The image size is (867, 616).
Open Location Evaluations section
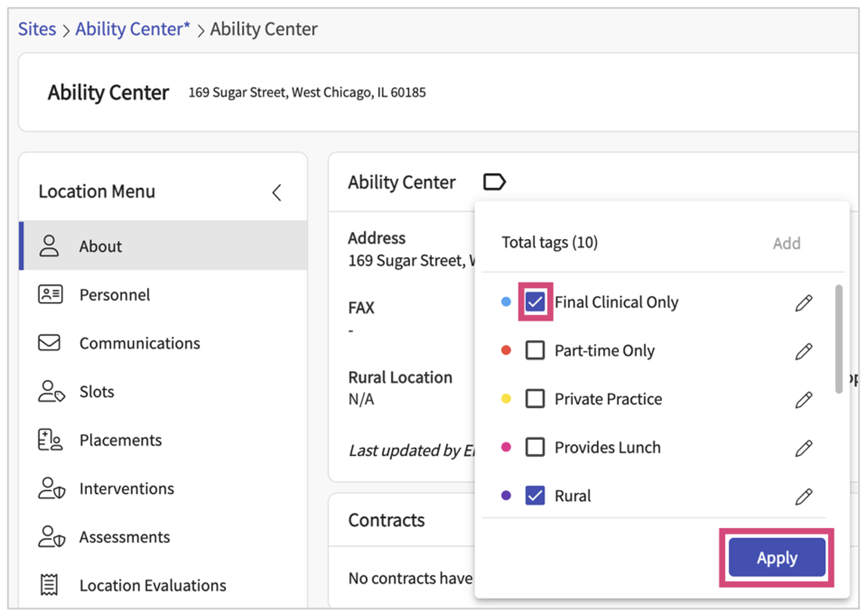[x=152, y=585]
